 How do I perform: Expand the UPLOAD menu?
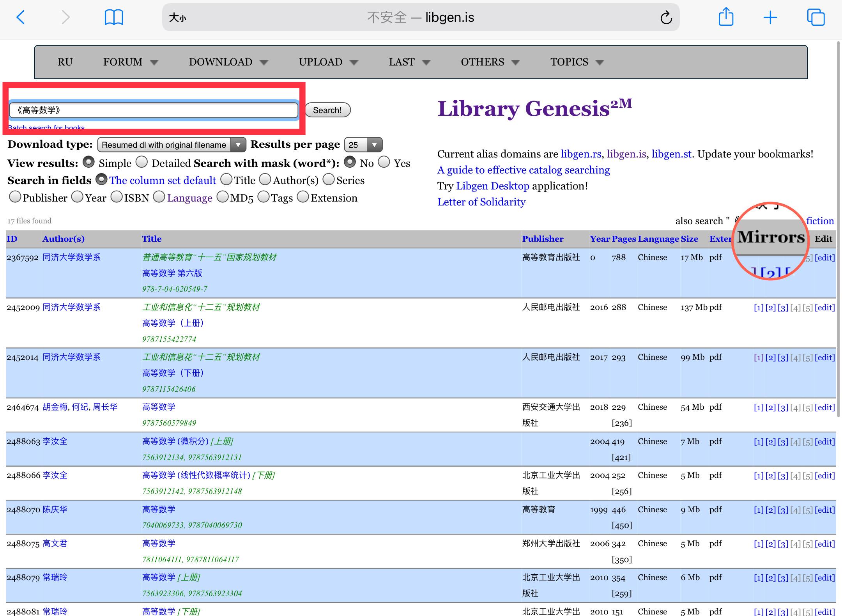[328, 62]
